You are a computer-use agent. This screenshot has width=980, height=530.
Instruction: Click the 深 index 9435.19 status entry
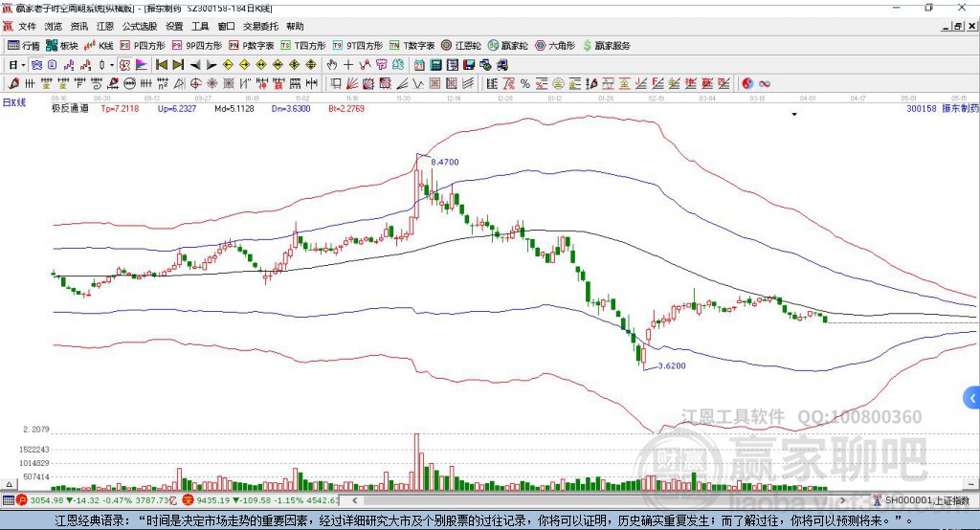pyautogui.click(x=261, y=500)
